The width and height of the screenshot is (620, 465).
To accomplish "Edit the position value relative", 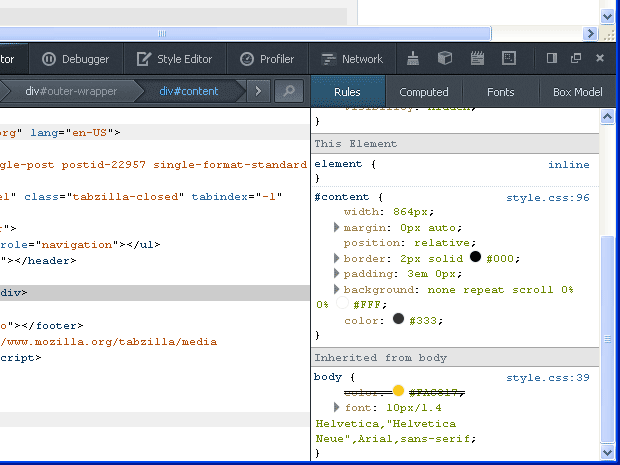I will (x=442, y=242).
